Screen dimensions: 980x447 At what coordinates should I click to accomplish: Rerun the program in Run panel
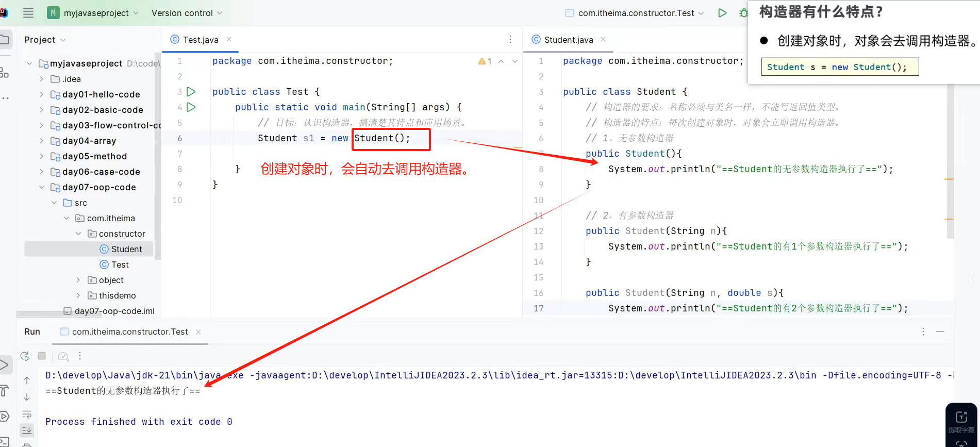(x=25, y=356)
